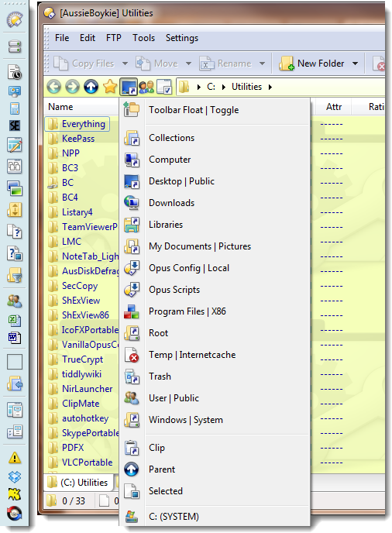Image resolution: width=392 pixels, height=533 pixels.
Task: Choose My Documents | Pictures entry
Action: click(x=215, y=246)
